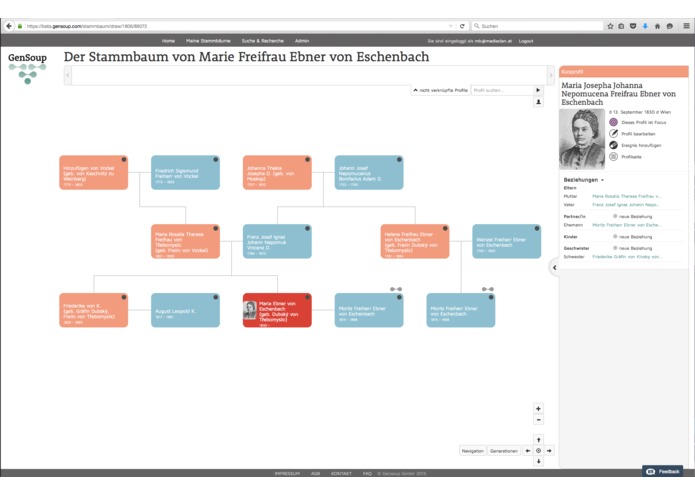Click the Navigation button
Image resolution: width=695 pixels, height=494 pixels.
coord(472,451)
